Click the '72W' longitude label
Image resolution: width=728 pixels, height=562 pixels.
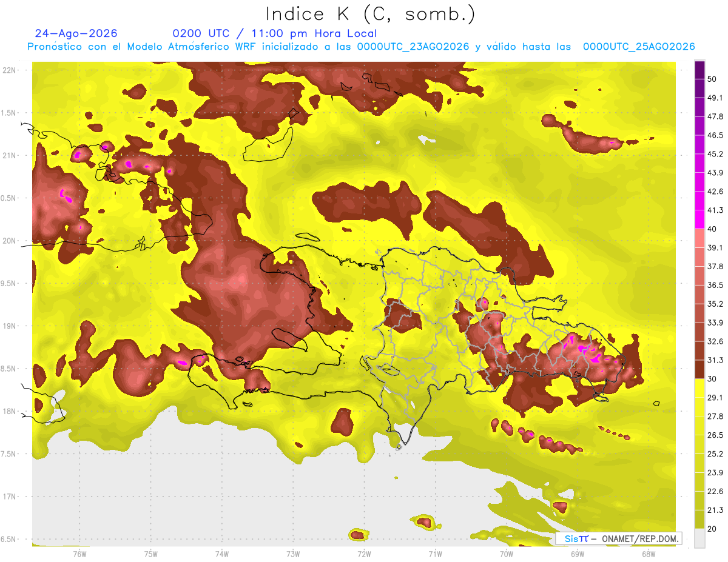click(x=364, y=554)
